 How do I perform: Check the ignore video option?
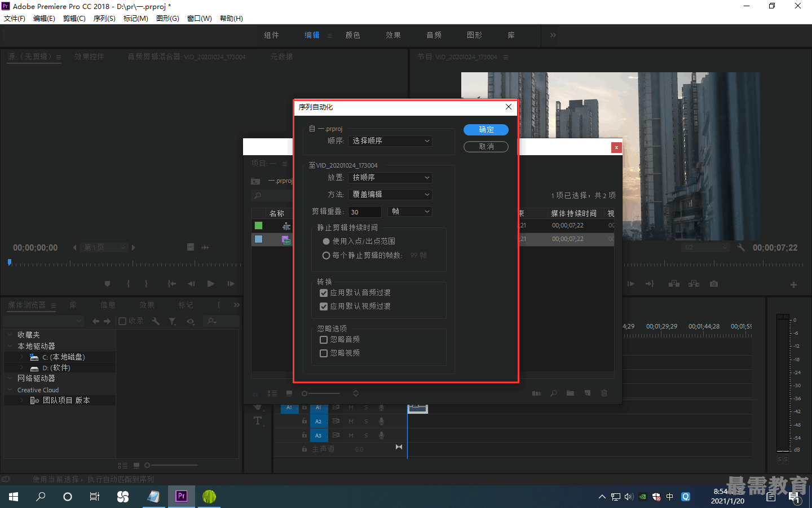[324, 353]
